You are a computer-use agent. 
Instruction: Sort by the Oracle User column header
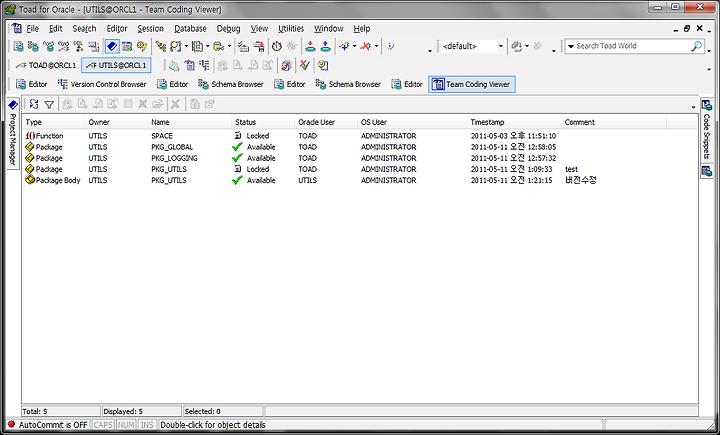[326, 122]
